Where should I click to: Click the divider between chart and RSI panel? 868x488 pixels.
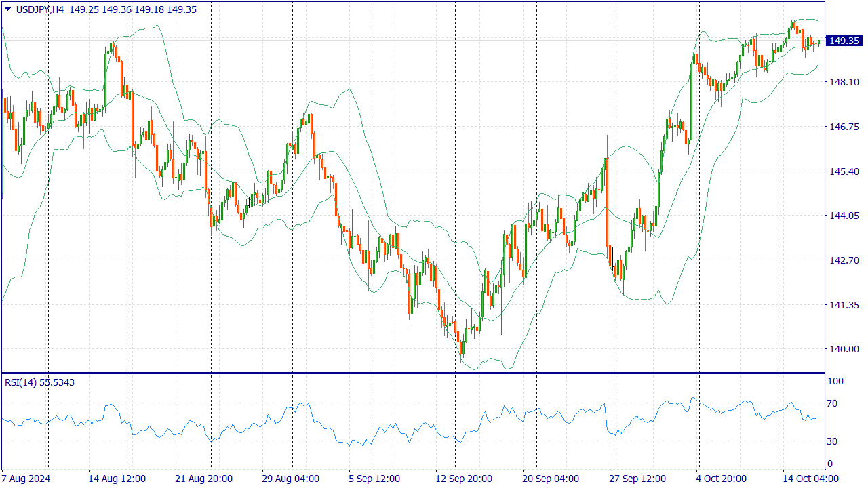click(407, 373)
